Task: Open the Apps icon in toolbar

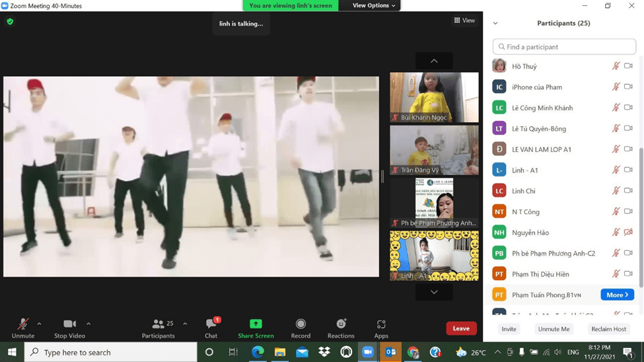Action: [381, 324]
